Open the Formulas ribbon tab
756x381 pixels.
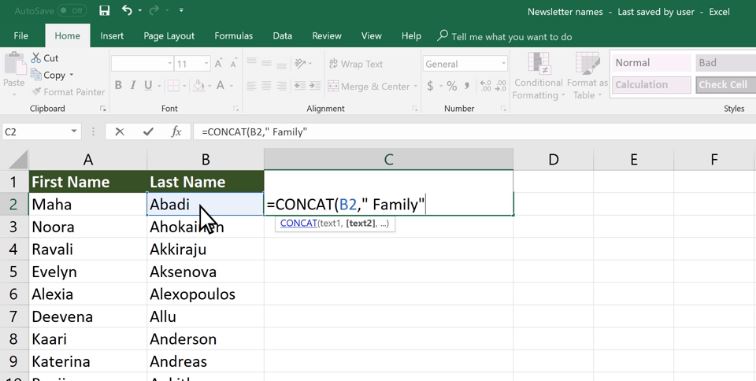coord(233,36)
